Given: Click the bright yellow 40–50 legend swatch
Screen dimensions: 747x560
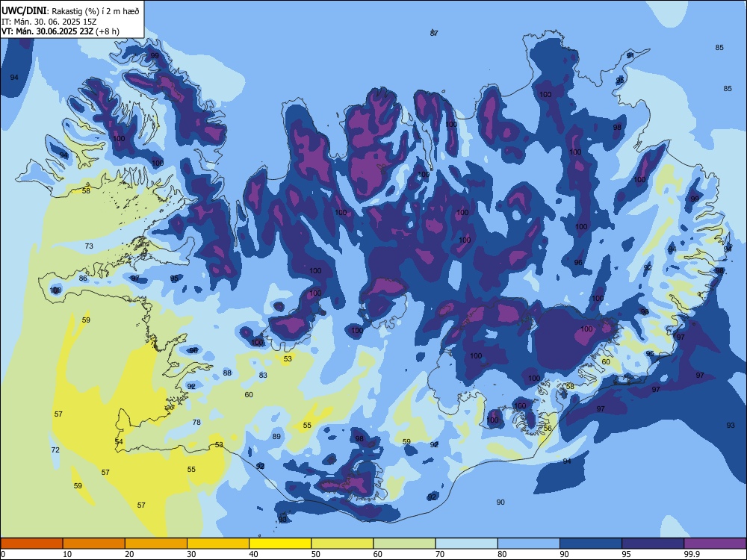Looking at the screenshot, I should [280, 544].
